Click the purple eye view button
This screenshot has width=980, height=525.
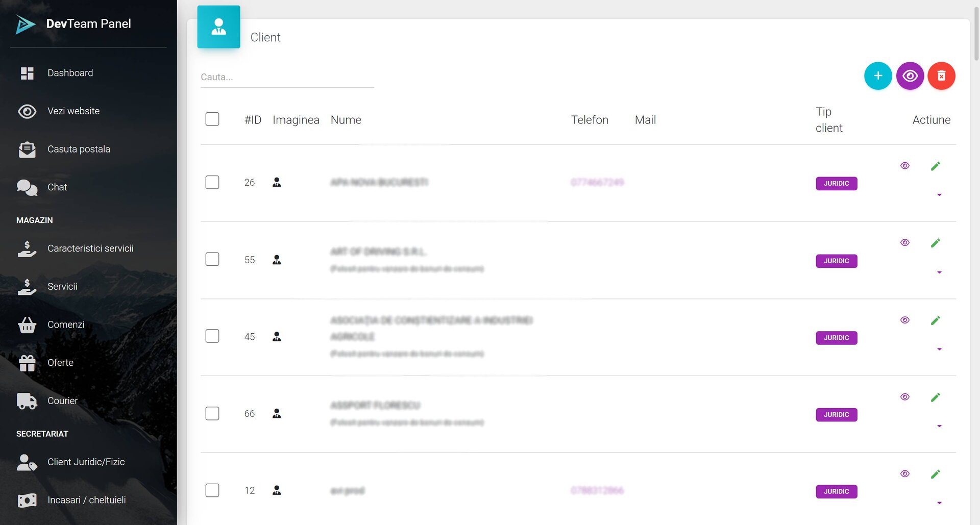click(x=910, y=76)
